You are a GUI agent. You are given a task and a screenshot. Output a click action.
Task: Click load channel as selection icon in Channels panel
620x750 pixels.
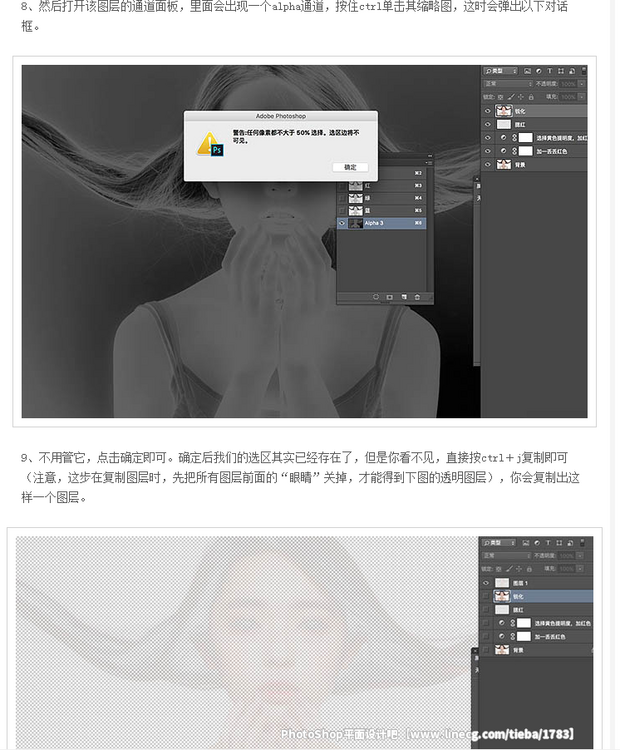[376, 297]
